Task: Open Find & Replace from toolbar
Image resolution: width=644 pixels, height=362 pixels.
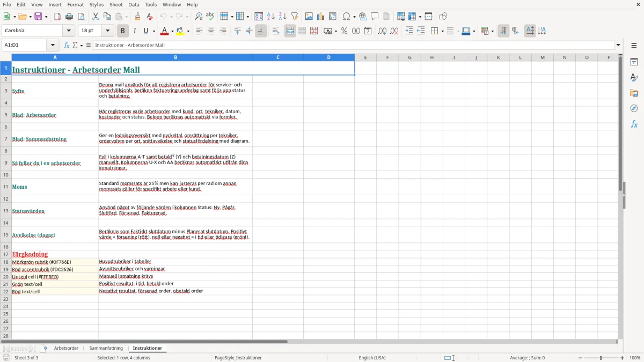Action: click(x=199, y=17)
